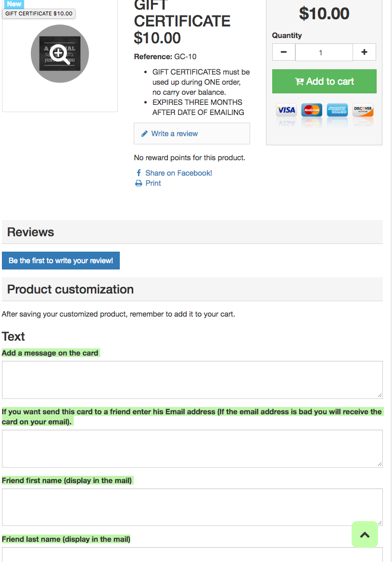The height and width of the screenshot is (562, 392).
Task: Click the card message text area
Action: pyautogui.click(x=192, y=380)
